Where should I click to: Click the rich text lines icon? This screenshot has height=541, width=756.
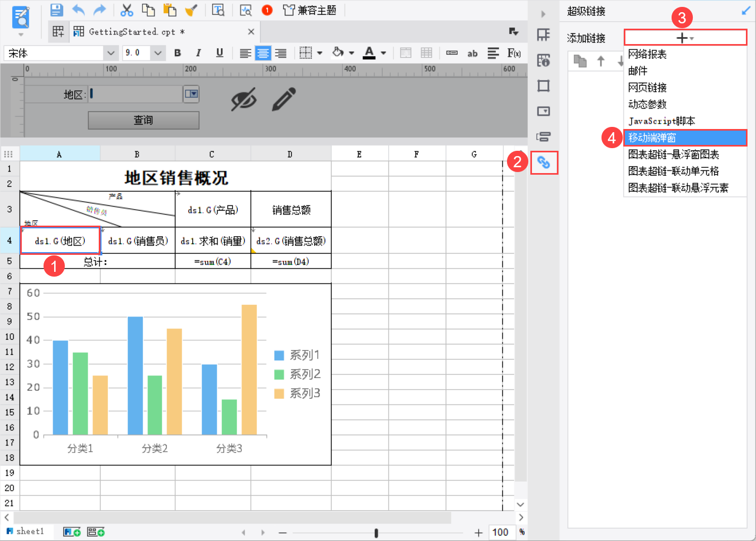pos(493,53)
